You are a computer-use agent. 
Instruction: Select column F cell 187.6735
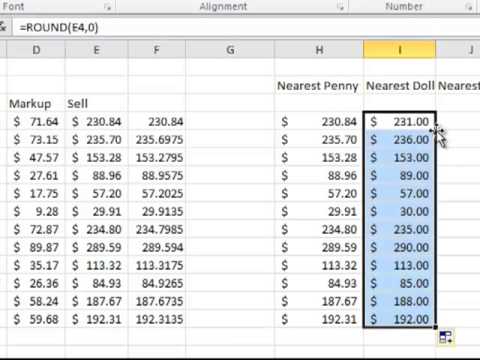tap(156, 302)
